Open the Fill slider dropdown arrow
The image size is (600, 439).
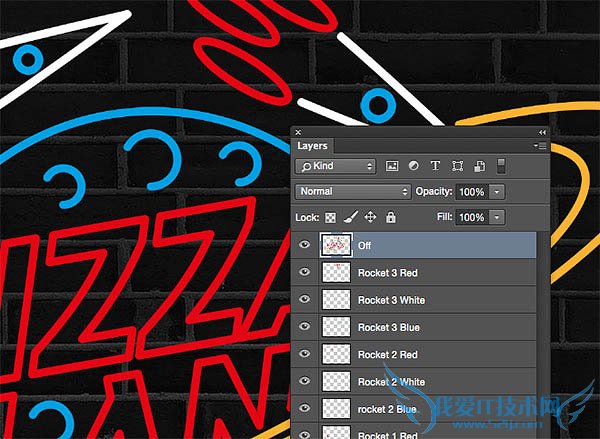point(497,217)
